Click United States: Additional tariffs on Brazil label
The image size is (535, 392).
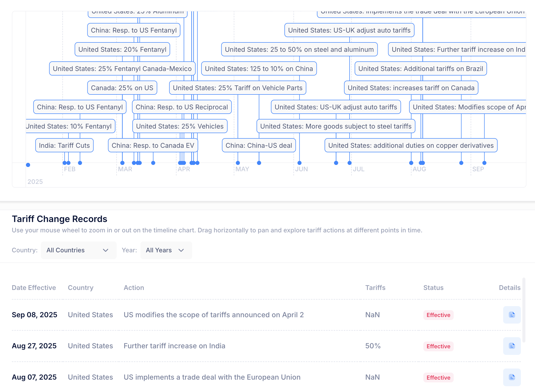421,69
